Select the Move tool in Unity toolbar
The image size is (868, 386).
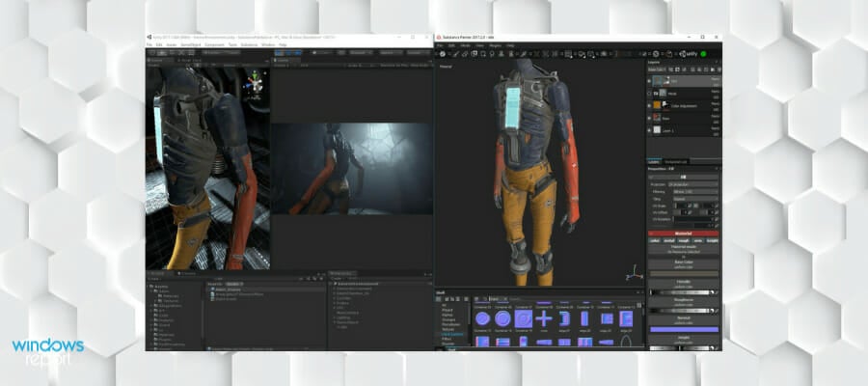[160, 53]
